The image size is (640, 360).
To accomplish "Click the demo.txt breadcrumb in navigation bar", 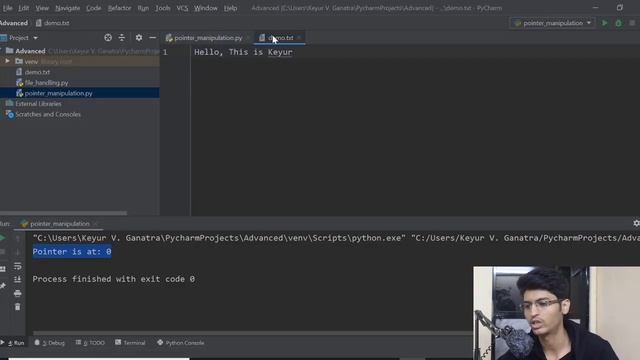I will (x=53, y=23).
